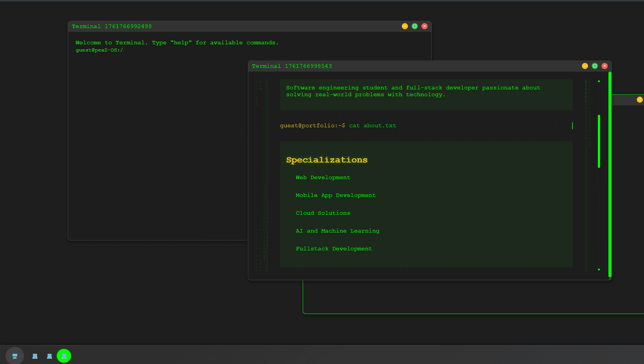Maximize Terminal 1761766998543 with the green button

tap(594, 66)
